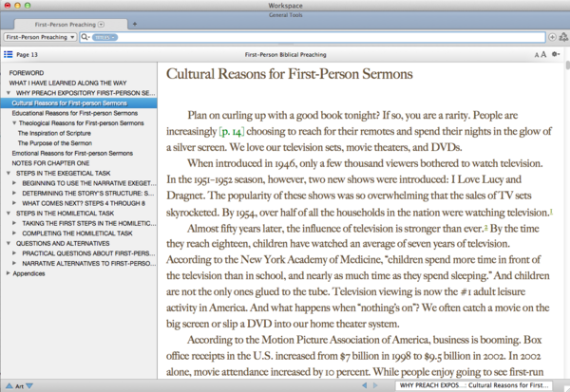570x392 pixels.
Task: Open footnote 2 after 'stronger than ever'
Action: 485,228
